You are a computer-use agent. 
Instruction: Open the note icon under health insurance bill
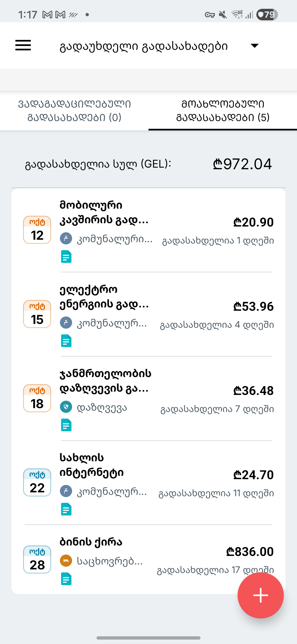(66, 425)
